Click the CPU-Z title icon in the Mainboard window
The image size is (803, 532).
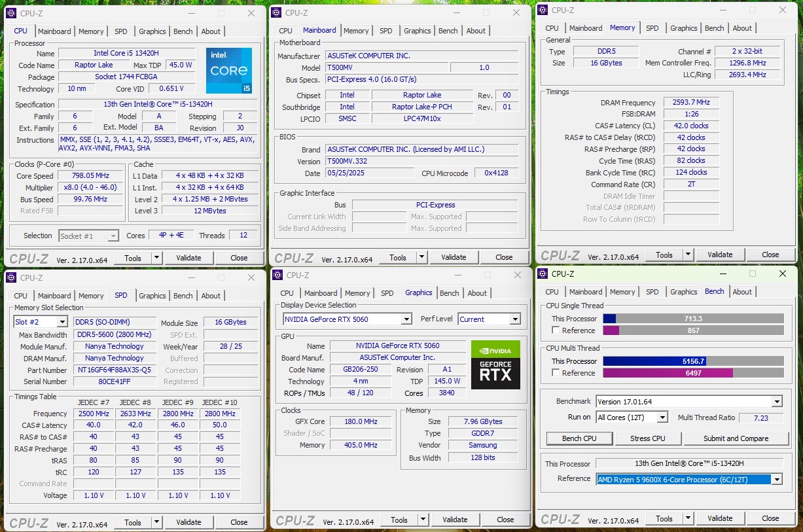pyautogui.click(x=276, y=12)
